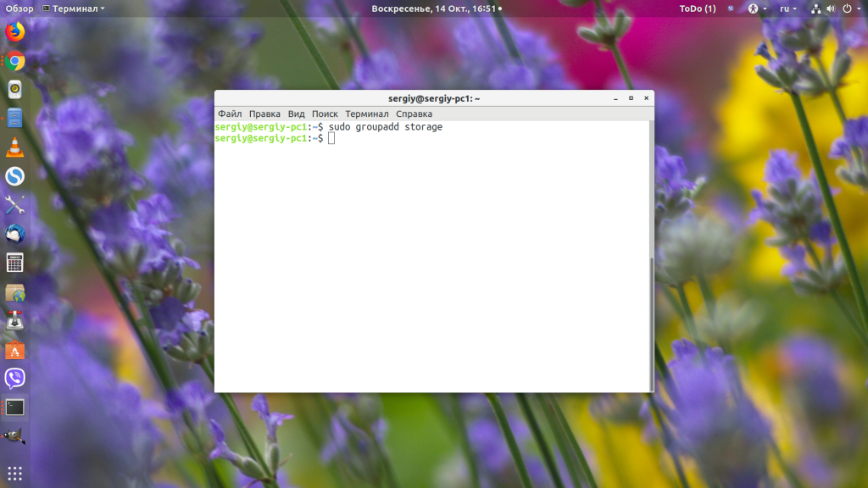Open the Файл menu
Screen dimensions: 868x488
pos(229,114)
